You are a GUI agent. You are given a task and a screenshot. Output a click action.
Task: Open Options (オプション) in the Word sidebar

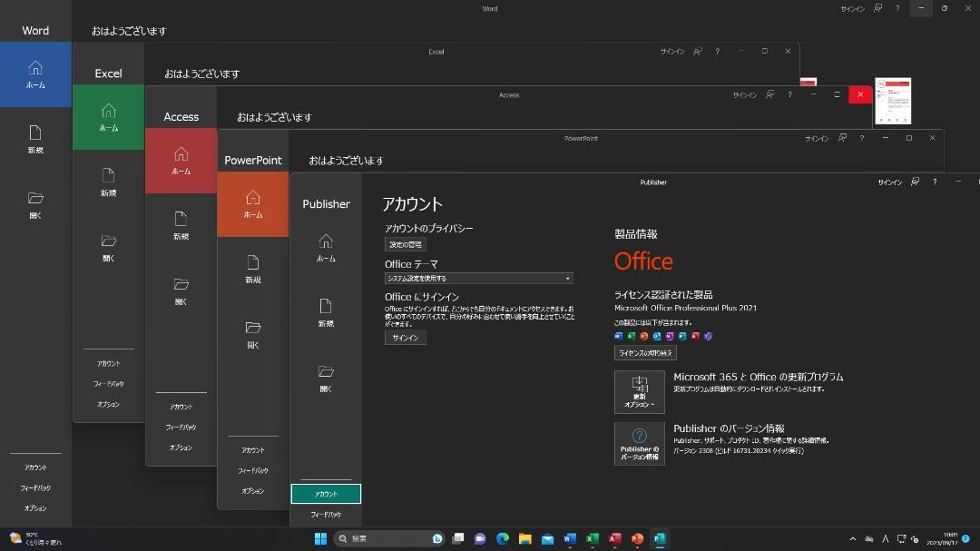pyautogui.click(x=35, y=508)
